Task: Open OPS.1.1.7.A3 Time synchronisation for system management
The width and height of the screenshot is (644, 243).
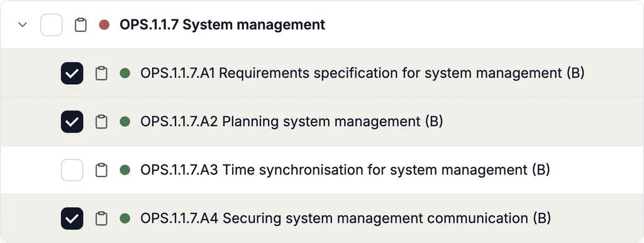Action: click(345, 170)
